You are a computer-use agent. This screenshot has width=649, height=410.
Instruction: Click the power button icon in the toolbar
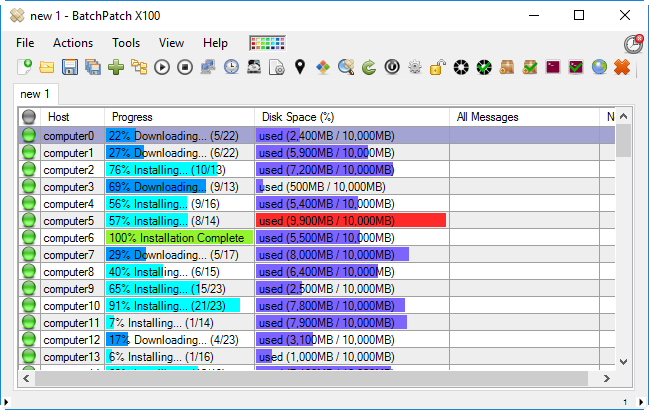click(392, 68)
